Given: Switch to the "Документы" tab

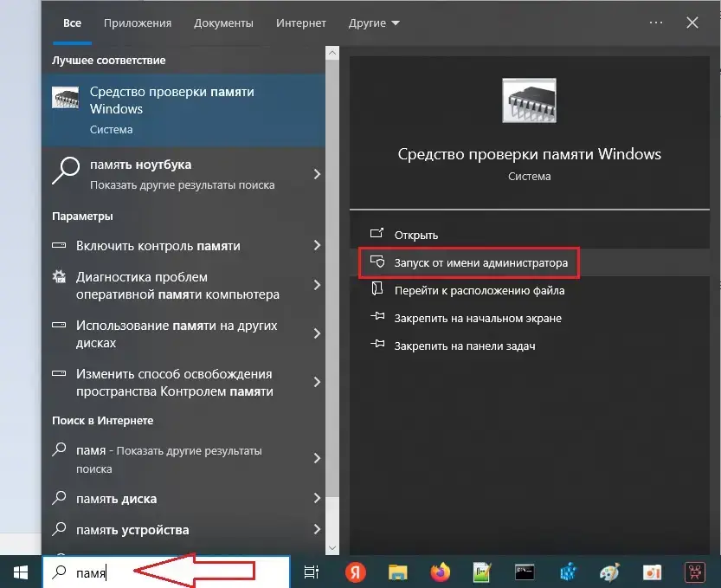Looking at the screenshot, I should click(223, 23).
